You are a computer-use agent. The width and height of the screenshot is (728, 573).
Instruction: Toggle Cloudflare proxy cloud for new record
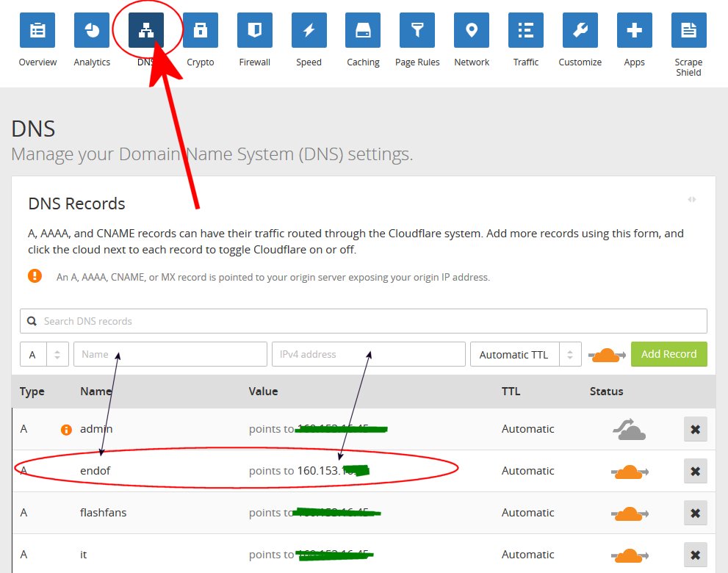pyautogui.click(x=606, y=355)
